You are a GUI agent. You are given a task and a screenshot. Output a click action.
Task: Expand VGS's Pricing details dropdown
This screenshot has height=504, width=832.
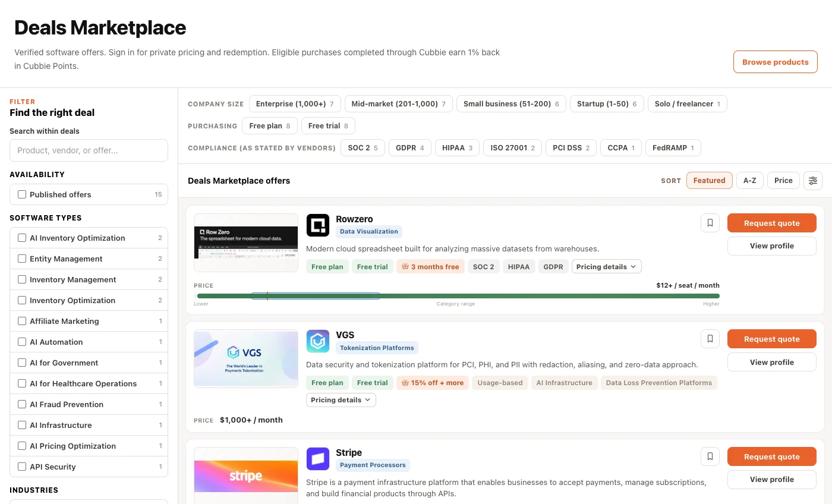point(341,400)
